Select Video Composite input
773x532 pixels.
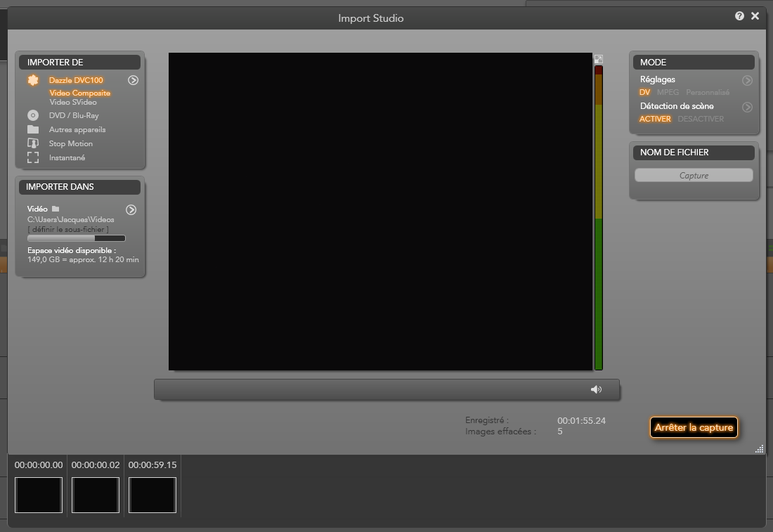point(80,93)
